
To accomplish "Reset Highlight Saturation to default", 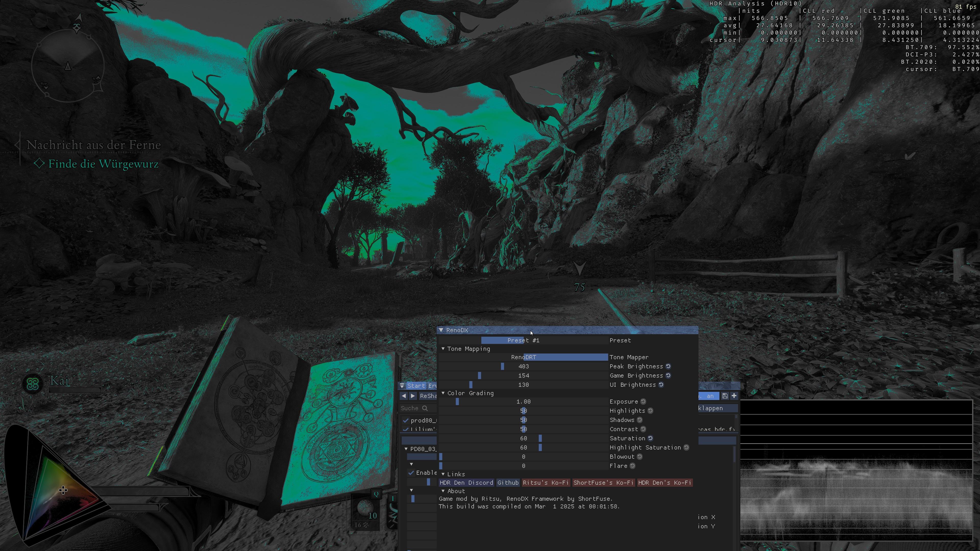I will (686, 448).
